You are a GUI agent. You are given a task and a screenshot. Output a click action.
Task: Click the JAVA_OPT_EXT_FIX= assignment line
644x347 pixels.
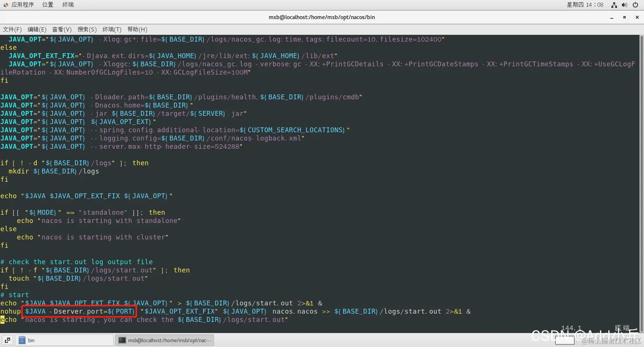coord(173,56)
